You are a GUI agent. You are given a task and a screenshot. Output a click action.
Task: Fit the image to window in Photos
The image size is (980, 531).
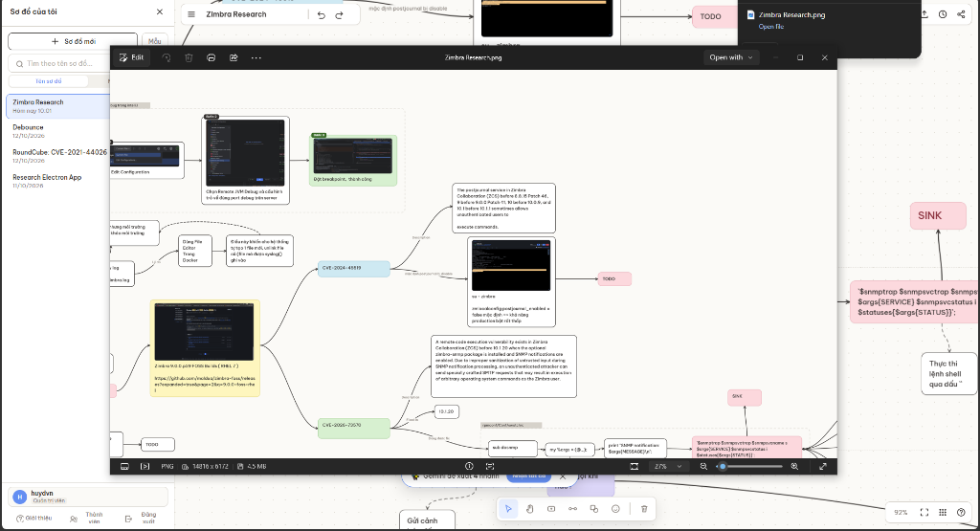635,466
